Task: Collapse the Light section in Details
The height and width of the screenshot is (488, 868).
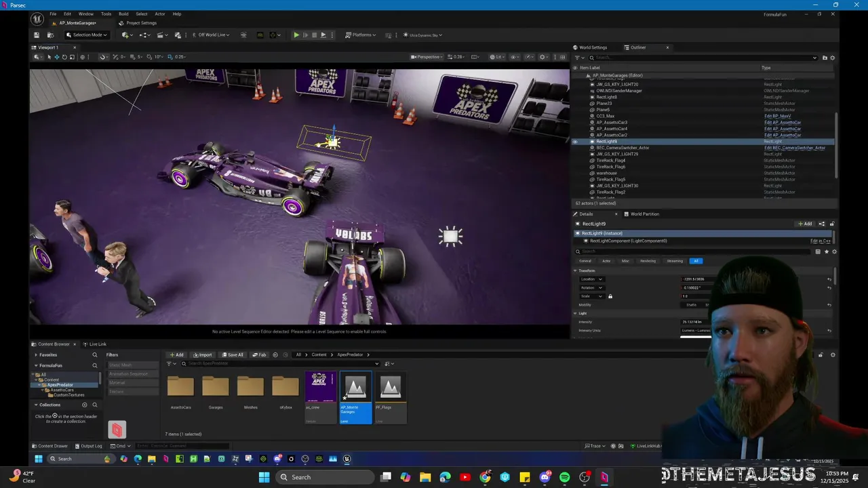Action: point(575,313)
